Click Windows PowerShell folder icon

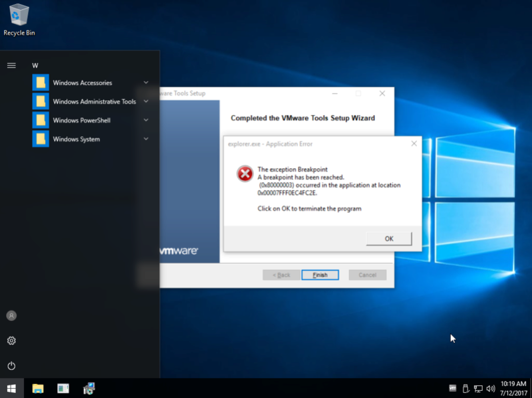[x=41, y=120]
